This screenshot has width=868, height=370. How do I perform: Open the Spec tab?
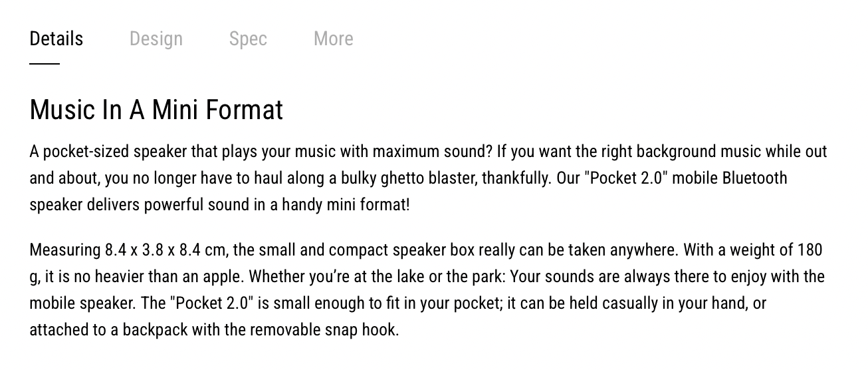pyautogui.click(x=248, y=39)
